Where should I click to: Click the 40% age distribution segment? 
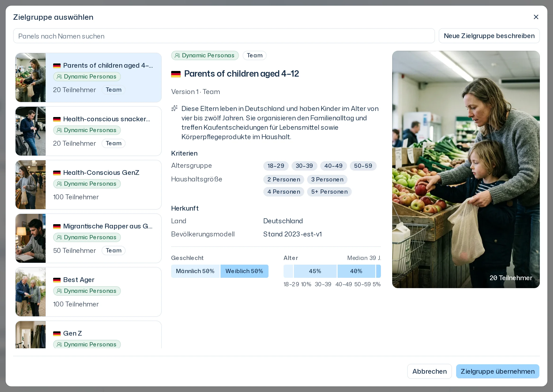point(356,271)
